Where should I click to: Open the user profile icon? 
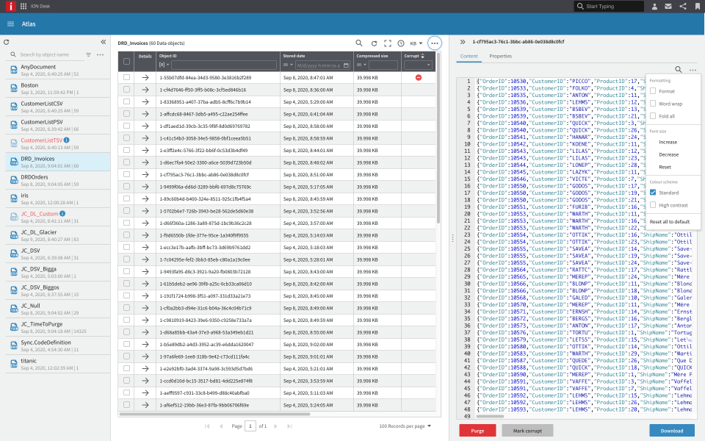coord(655,6)
